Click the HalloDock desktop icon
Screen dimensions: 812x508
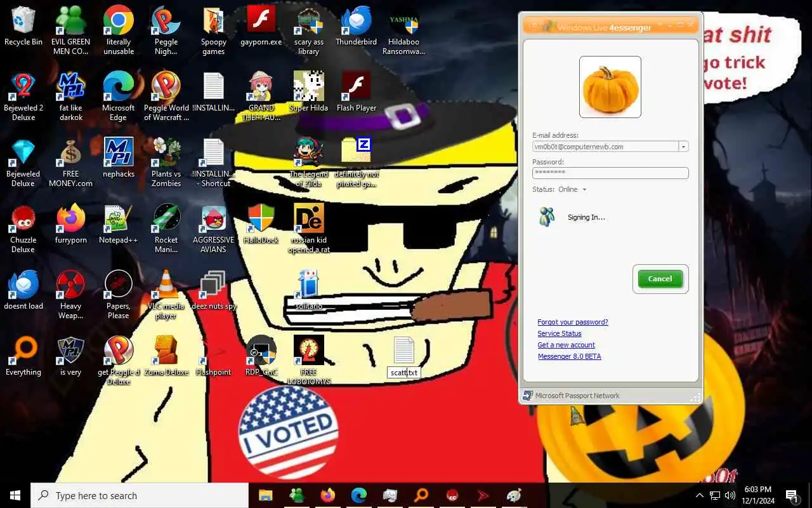click(x=261, y=224)
